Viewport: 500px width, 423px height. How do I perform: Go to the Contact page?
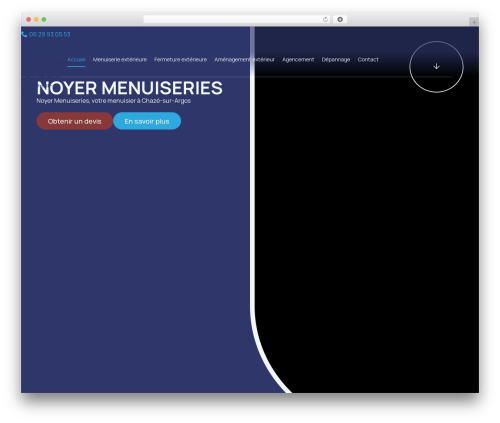pyautogui.click(x=368, y=60)
